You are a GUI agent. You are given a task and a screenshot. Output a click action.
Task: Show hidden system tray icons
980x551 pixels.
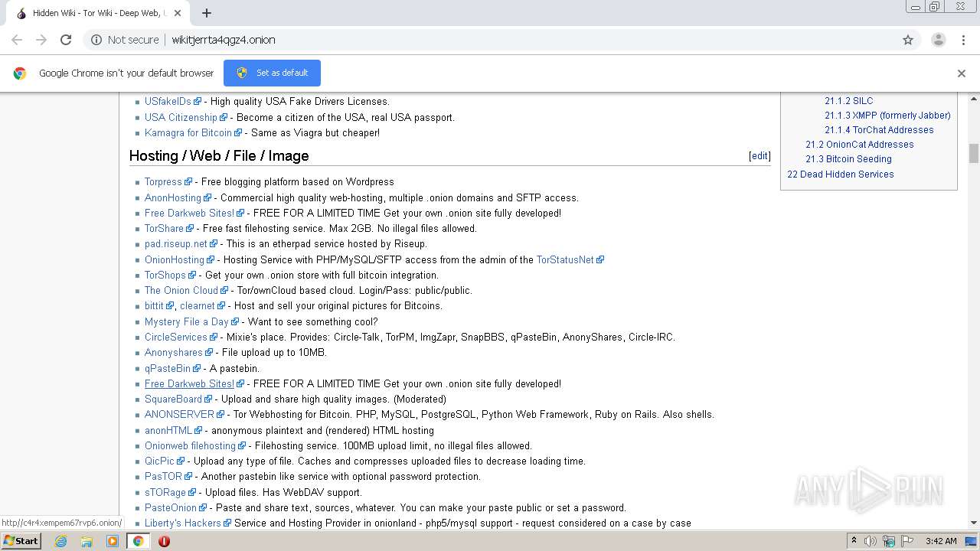854,541
